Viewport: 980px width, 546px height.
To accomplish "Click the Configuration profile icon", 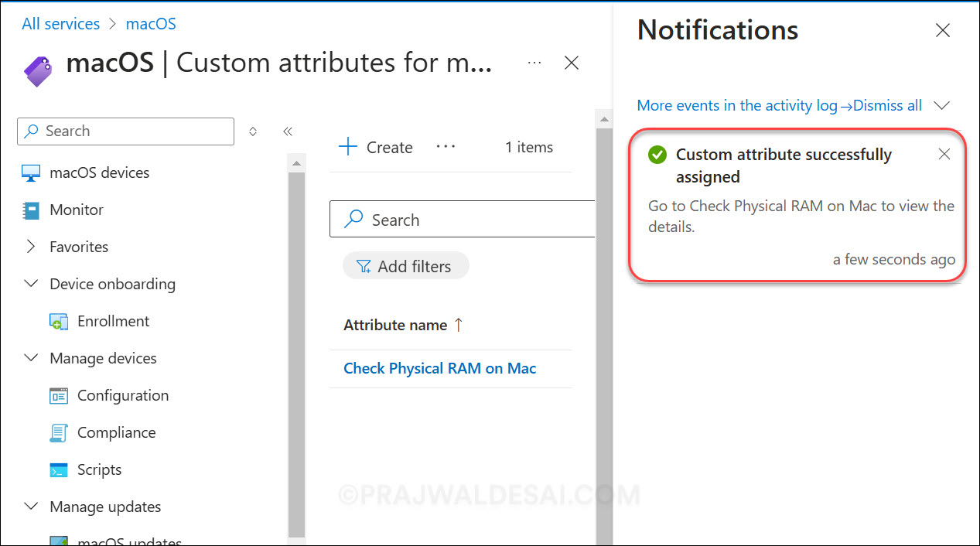I will coord(59,396).
